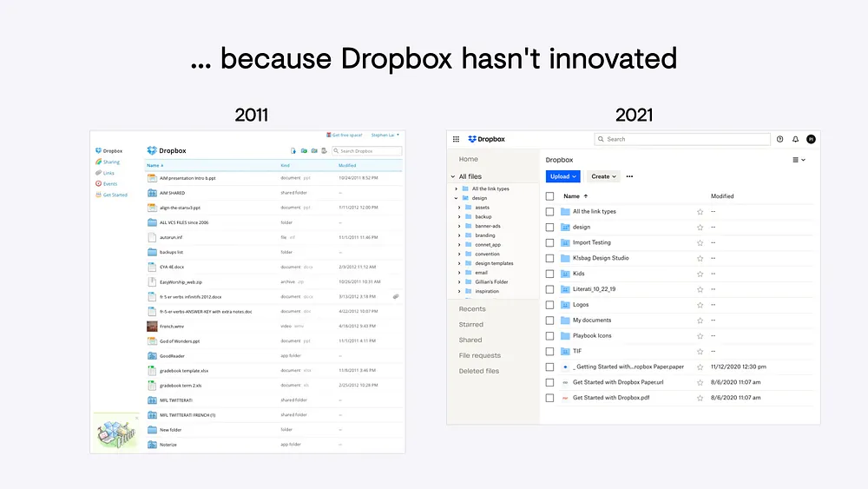Screen dimensions: 868x489
Task: Click the notifications bell icon
Action: 795,139
